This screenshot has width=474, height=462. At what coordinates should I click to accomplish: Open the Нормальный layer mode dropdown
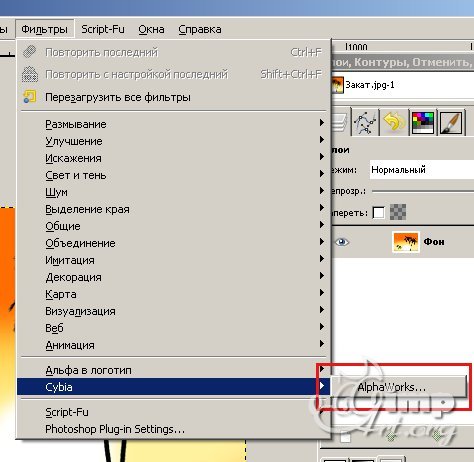tap(422, 170)
